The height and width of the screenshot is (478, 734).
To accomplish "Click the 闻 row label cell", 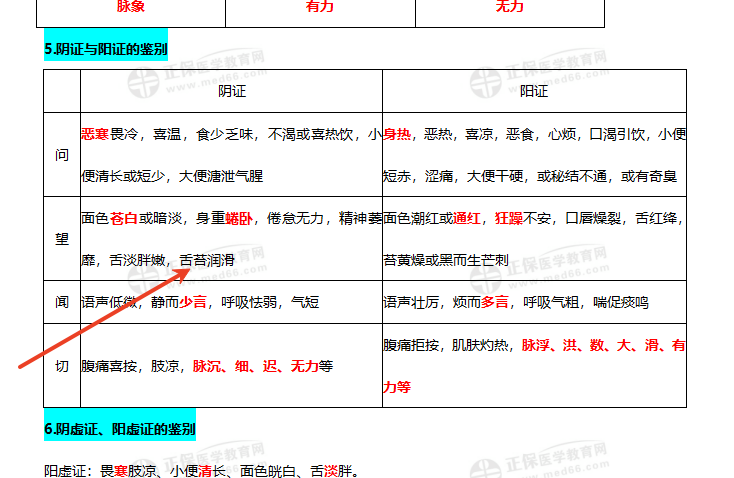I will [x=62, y=301].
